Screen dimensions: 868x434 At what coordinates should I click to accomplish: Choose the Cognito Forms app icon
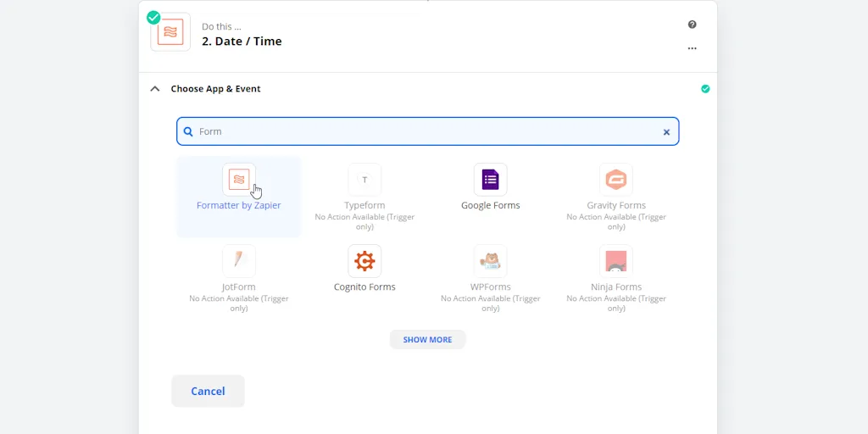364,261
